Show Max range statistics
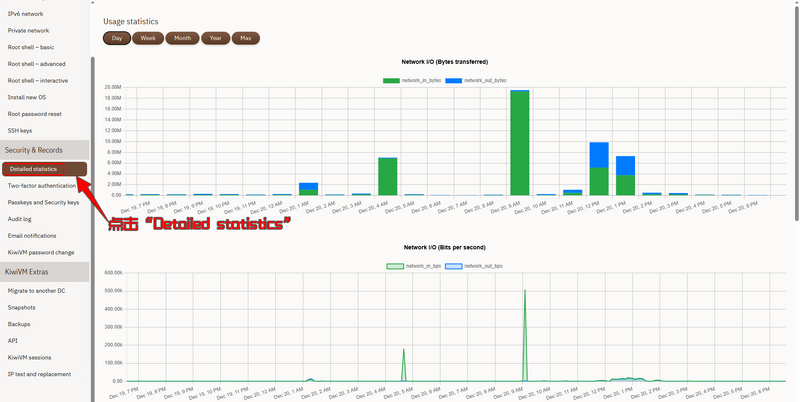The width and height of the screenshot is (800, 402). point(246,38)
